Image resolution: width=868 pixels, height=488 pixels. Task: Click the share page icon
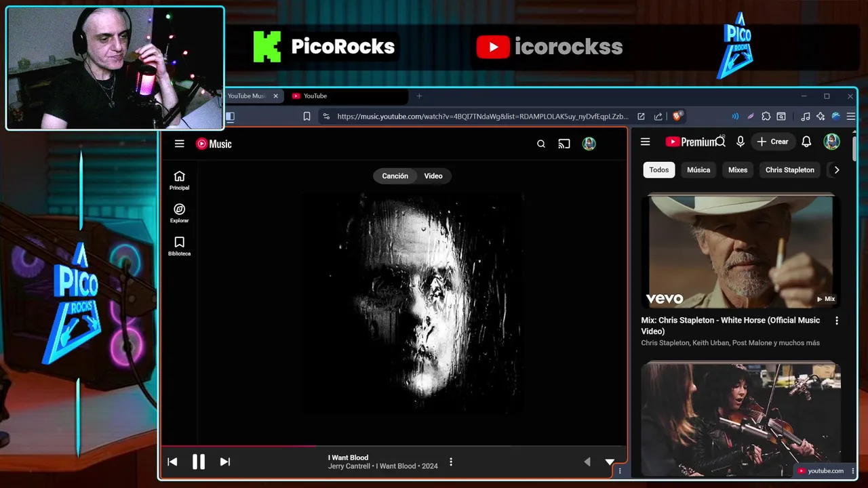658,117
